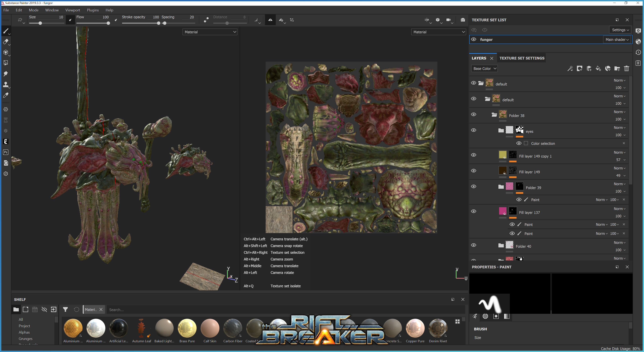Hide the top default folder layer

(473, 83)
